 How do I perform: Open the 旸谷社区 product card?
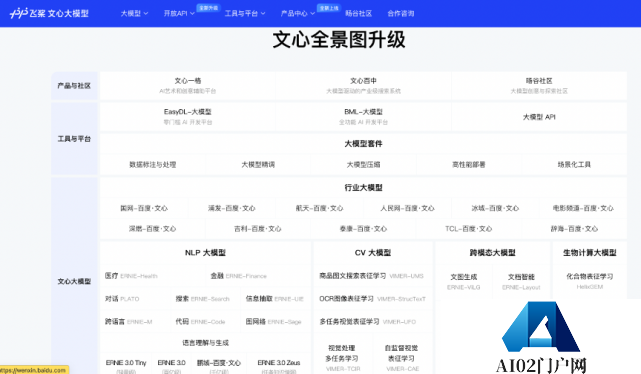[x=539, y=85]
